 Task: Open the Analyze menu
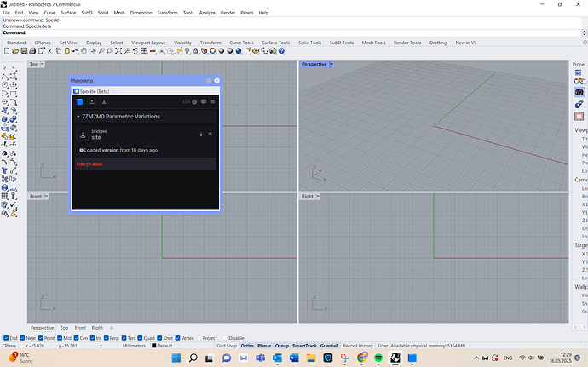click(207, 13)
